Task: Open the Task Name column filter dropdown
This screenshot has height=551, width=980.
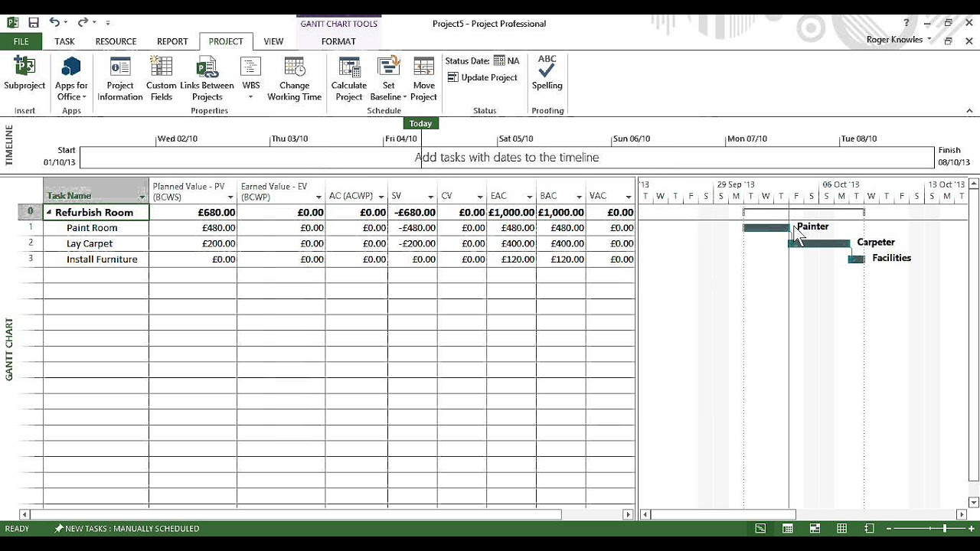Action: (142, 197)
